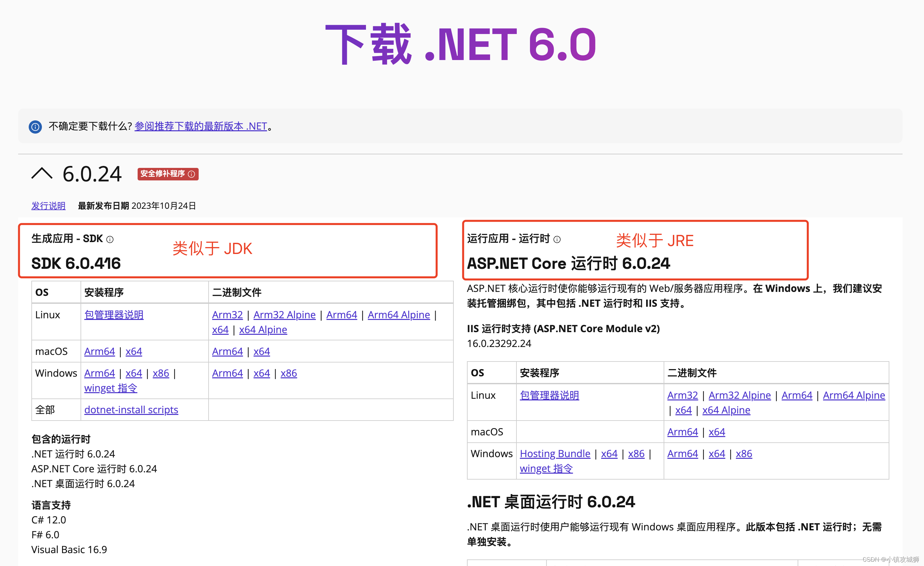Open the dotnet-install scripts link
This screenshot has width=924, height=566.
131,410
